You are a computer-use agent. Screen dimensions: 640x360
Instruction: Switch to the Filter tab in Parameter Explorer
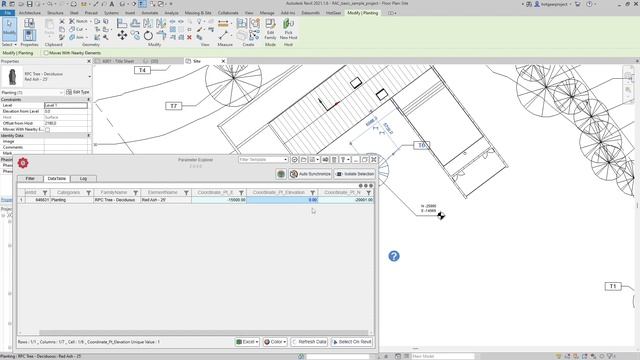(30, 179)
